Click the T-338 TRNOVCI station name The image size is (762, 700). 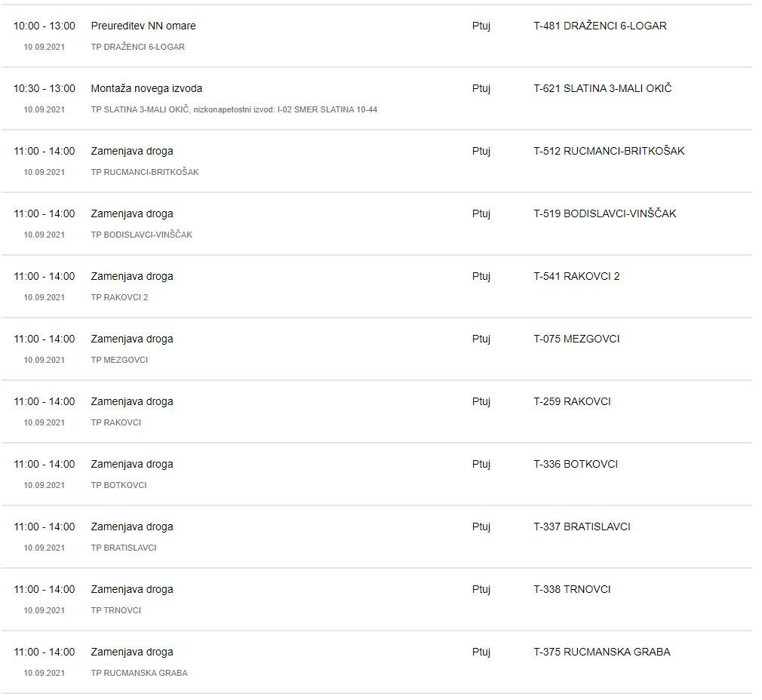572,589
